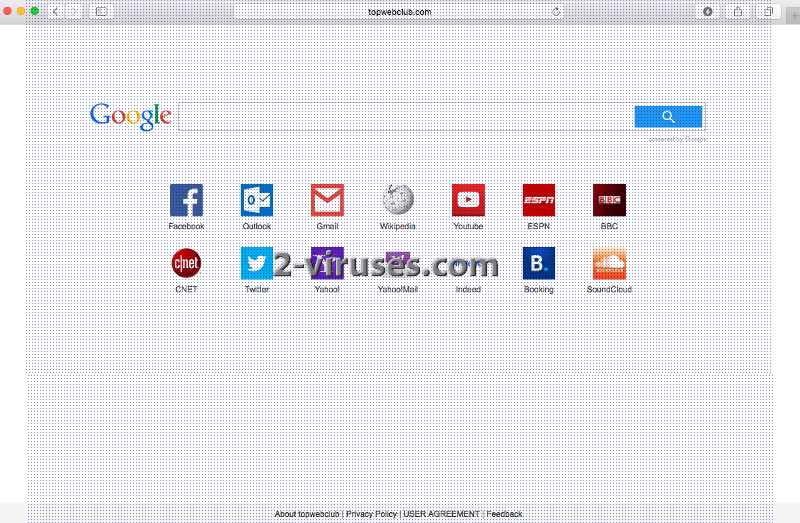Launch the Gmail shortcut icon

pyautogui.click(x=327, y=200)
